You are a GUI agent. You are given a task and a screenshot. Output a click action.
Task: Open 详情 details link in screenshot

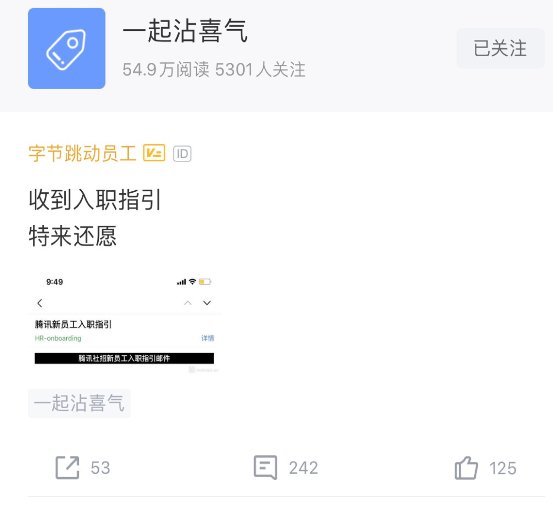(208, 338)
